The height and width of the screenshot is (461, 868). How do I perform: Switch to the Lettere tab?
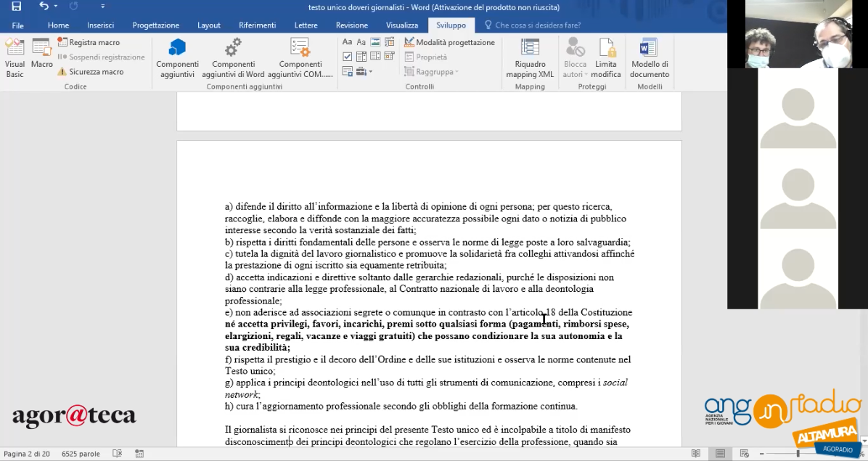[306, 25]
